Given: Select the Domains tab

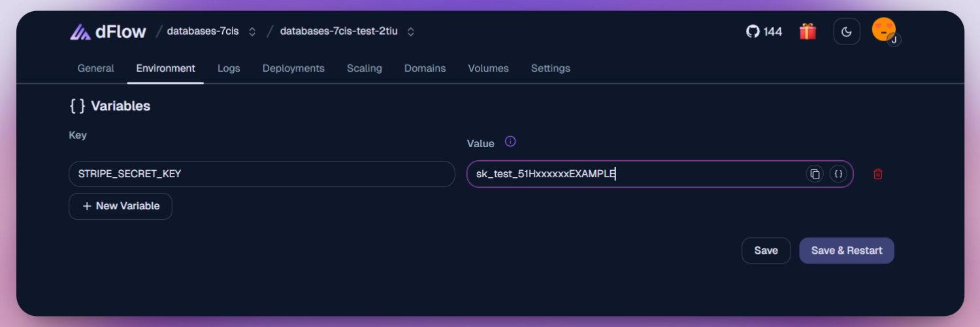Looking at the screenshot, I should click(425, 68).
